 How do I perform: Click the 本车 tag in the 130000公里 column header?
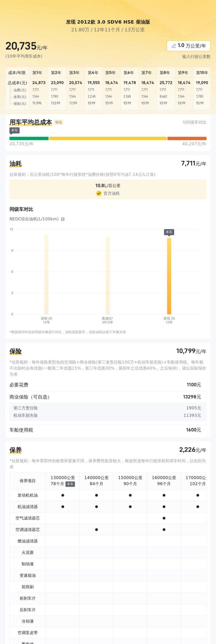pos(70,484)
